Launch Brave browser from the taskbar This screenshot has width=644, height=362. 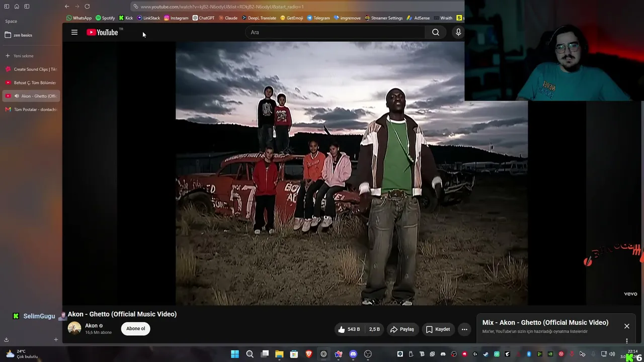coord(309,354)
